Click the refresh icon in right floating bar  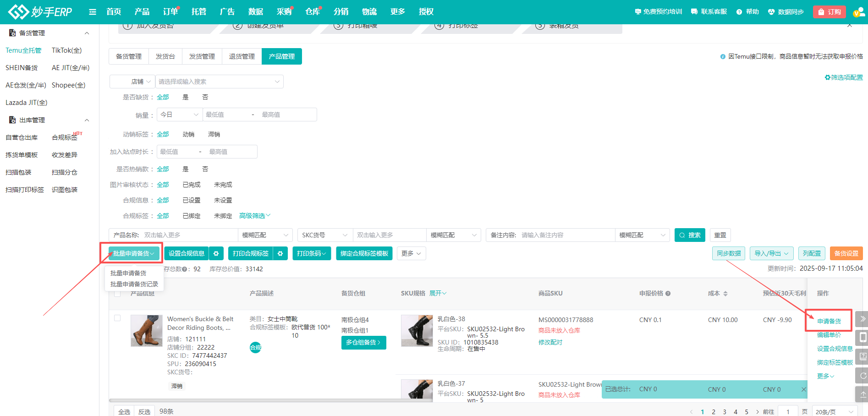click(863, 376)
